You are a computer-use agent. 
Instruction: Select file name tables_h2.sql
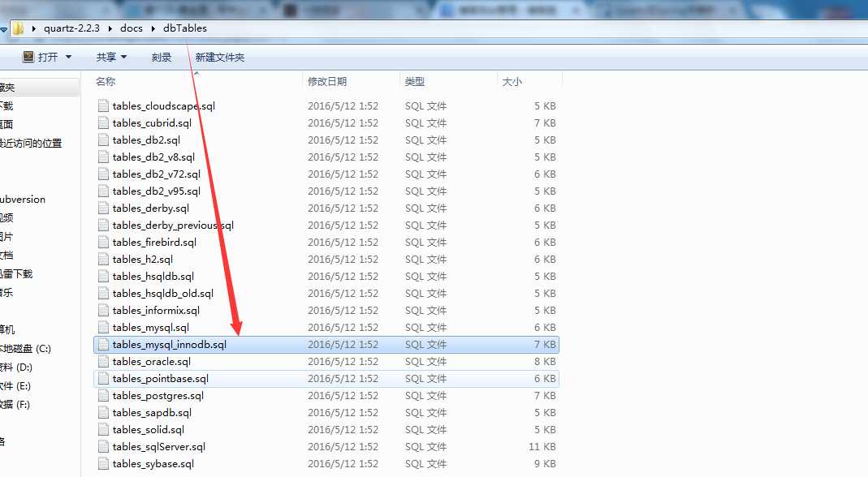[x=143, y=259]
